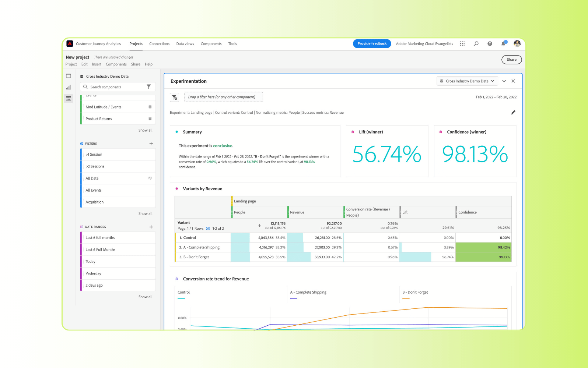Click the 3. B - Don't Forget variant row

pos(343,257)
